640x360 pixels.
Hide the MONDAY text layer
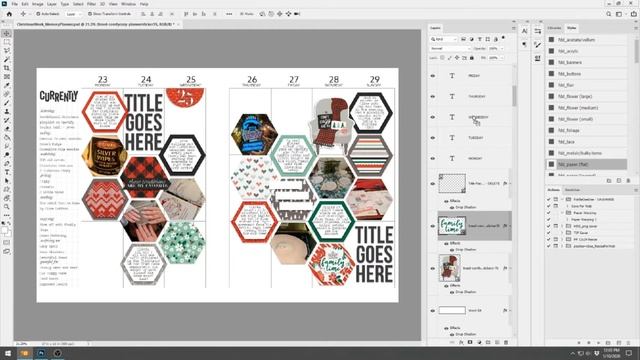point(433,158)
